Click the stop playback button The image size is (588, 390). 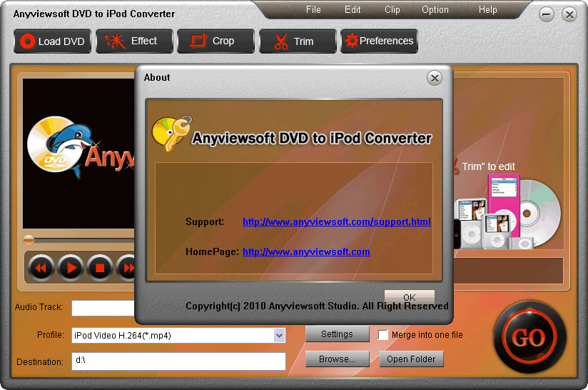pyautogui.click(x=100, y=268)
